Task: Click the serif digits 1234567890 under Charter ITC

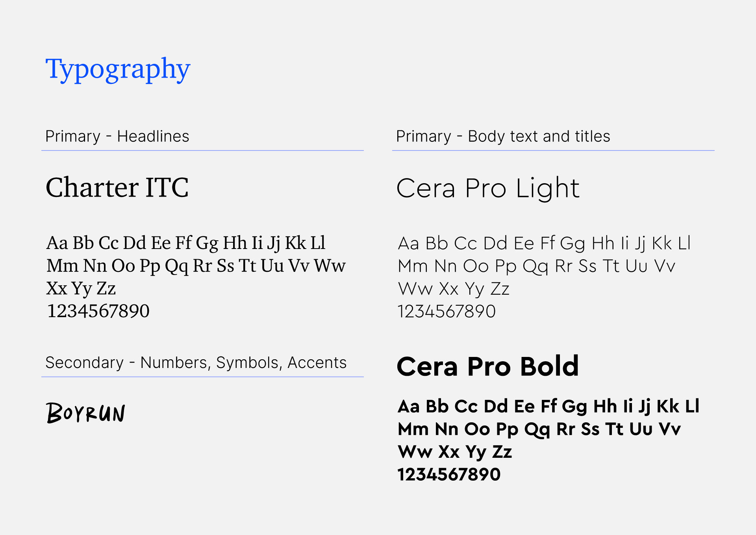Action: (x=98, y=311)
